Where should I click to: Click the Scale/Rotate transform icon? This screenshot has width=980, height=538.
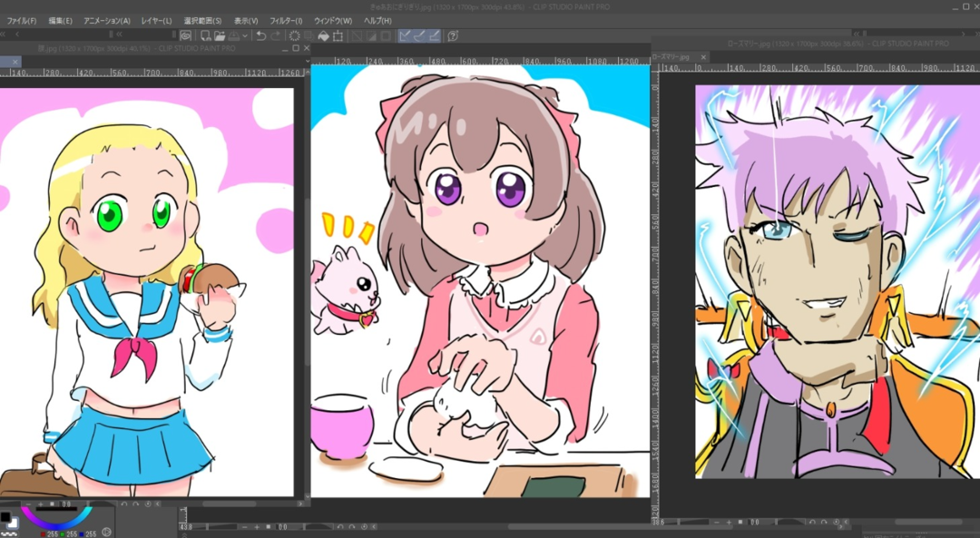(338, 35)
